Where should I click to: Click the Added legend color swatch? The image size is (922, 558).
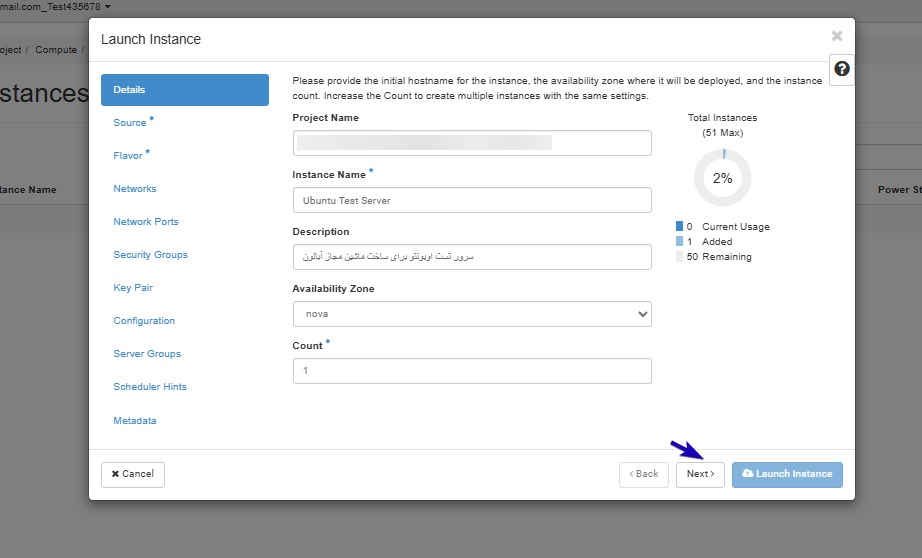[679, 241]
